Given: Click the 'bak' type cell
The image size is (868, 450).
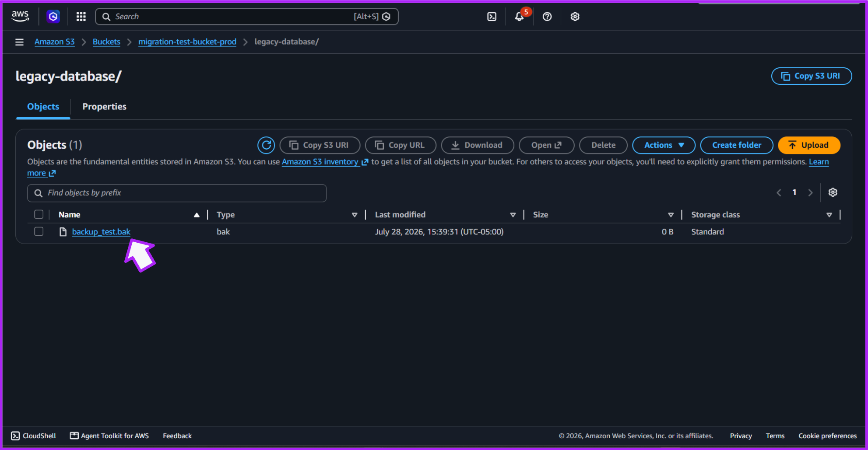Looking at the screenshot, I should point(223,232).
